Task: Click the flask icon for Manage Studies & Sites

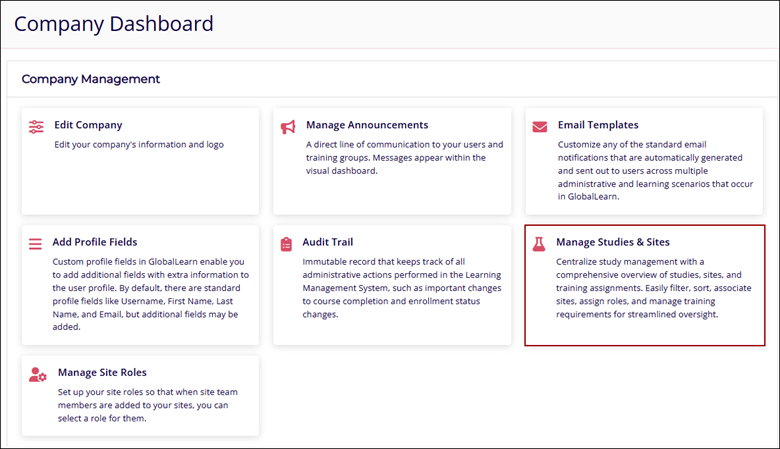Action: (540, 243)
